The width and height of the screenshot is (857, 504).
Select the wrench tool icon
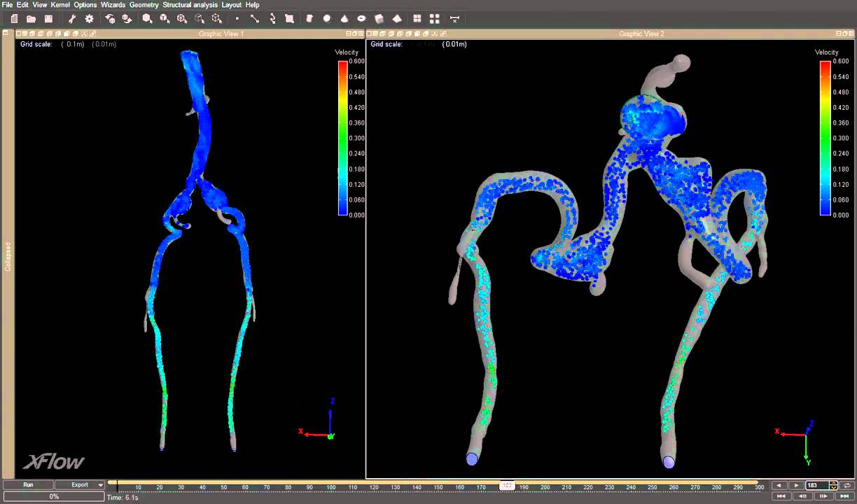(x=72, y=19)
